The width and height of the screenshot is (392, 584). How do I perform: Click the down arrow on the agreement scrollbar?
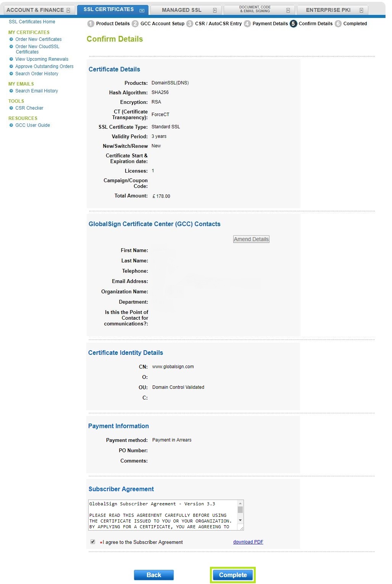tap(240, 521)
